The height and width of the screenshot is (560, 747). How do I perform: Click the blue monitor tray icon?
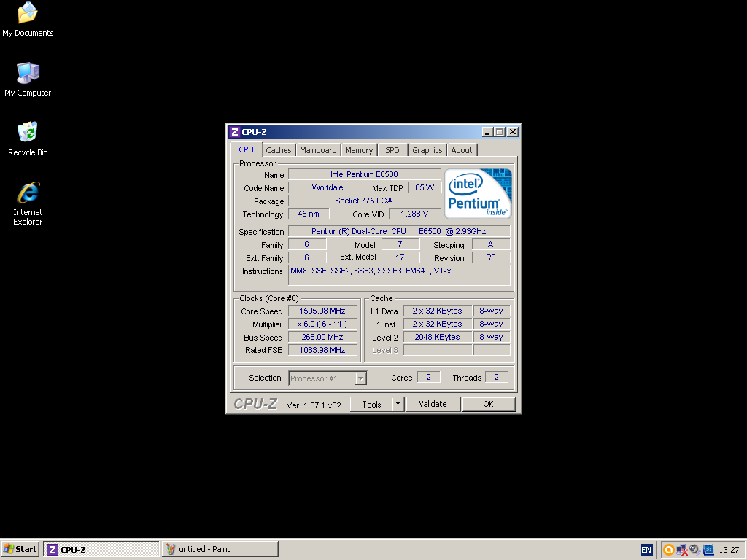point(708,550)
